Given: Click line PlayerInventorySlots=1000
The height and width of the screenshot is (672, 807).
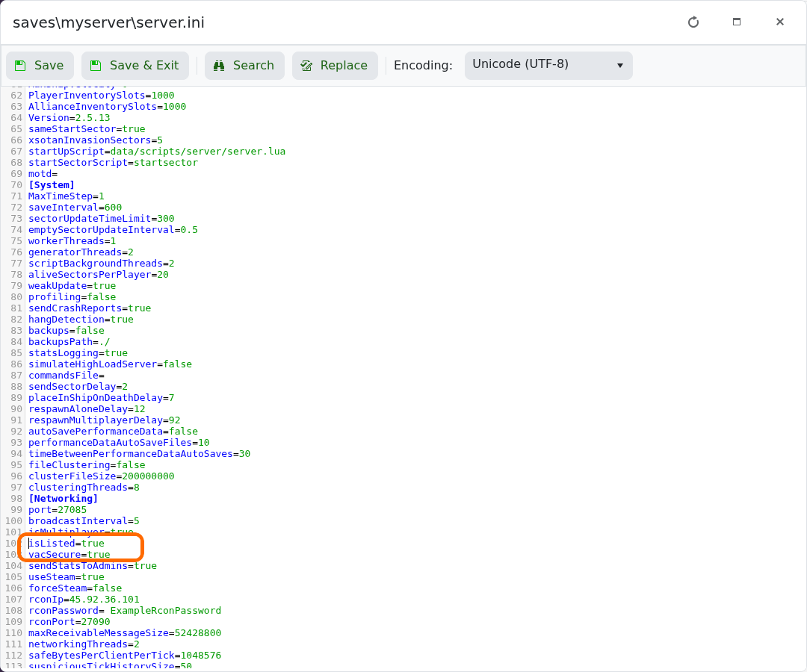Looking at the screenshot, I should (102, 95).
